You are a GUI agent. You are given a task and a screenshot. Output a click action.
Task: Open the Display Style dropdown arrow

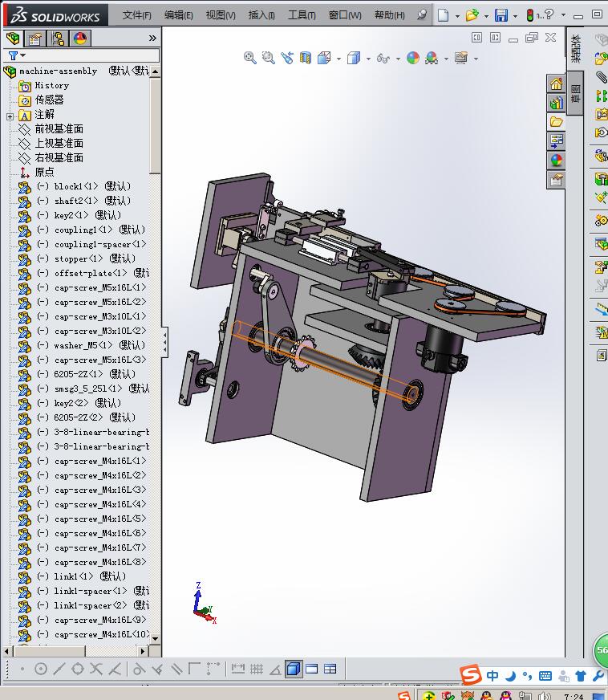[x=368, y=59]
